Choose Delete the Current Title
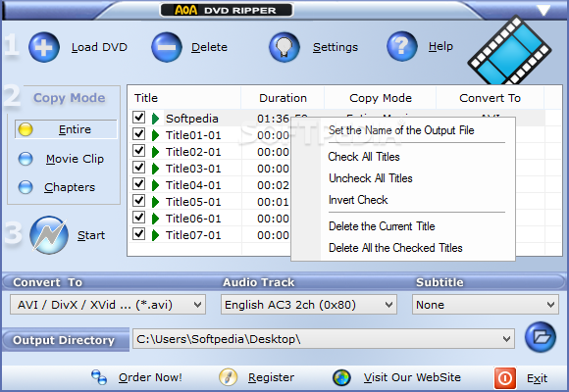 [x=382, y=226]
